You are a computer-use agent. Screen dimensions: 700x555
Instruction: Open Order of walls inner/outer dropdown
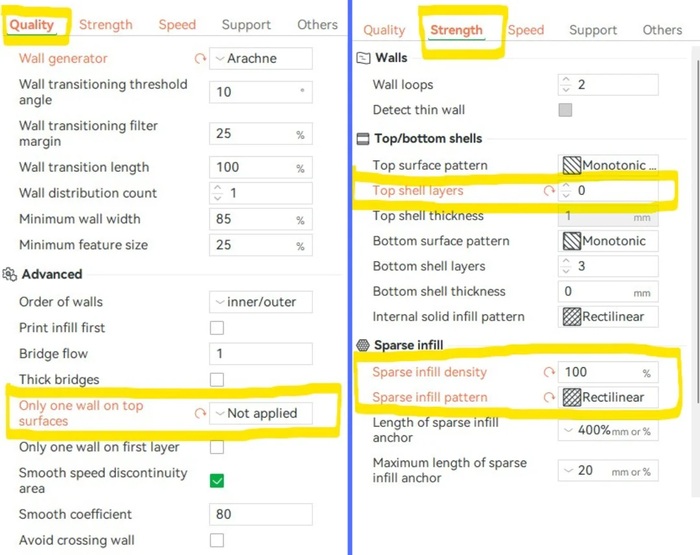tap(261, 302)
